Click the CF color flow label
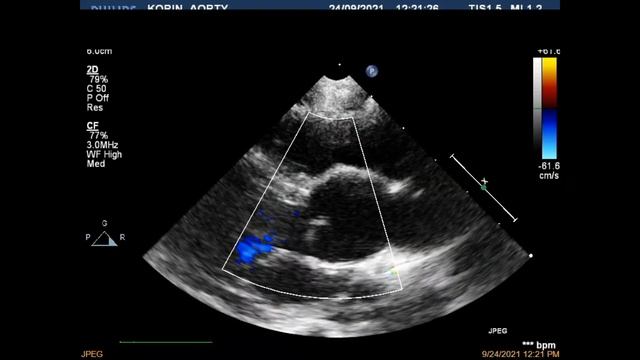This screenshot has width=640, height=360. click(x=93, y=126)
